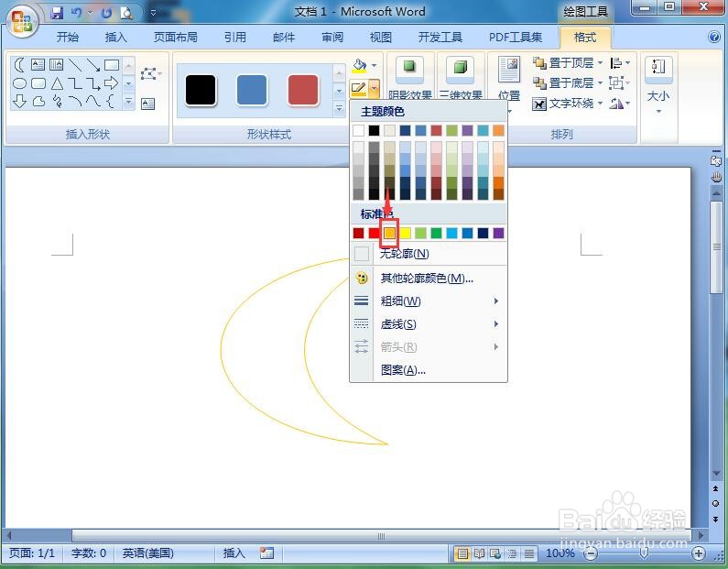
Task: Click the Office button
Action: pos(22,22)
